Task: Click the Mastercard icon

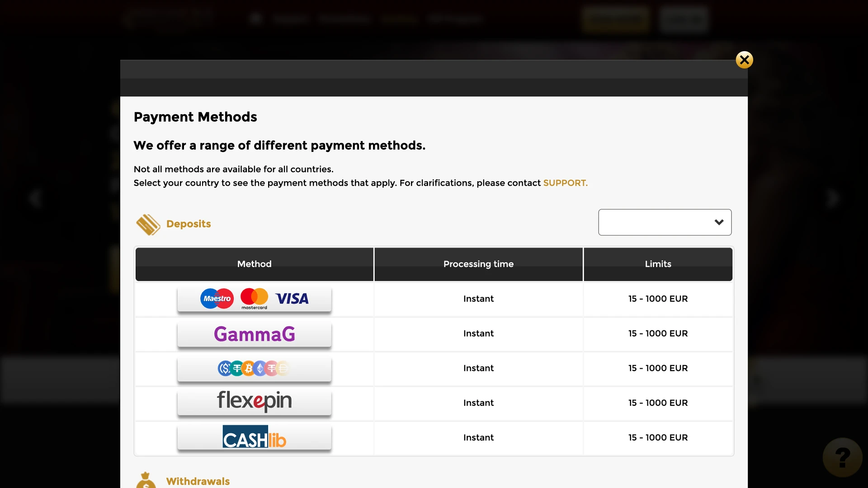Action: coord(254,298)
